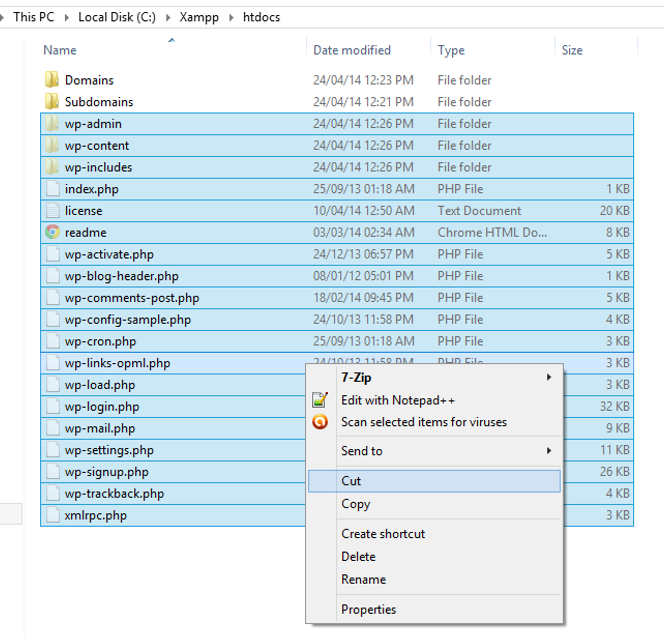Click the wp-blog-header.php file icon
This screenshot has height=638, width=664.
53,276
